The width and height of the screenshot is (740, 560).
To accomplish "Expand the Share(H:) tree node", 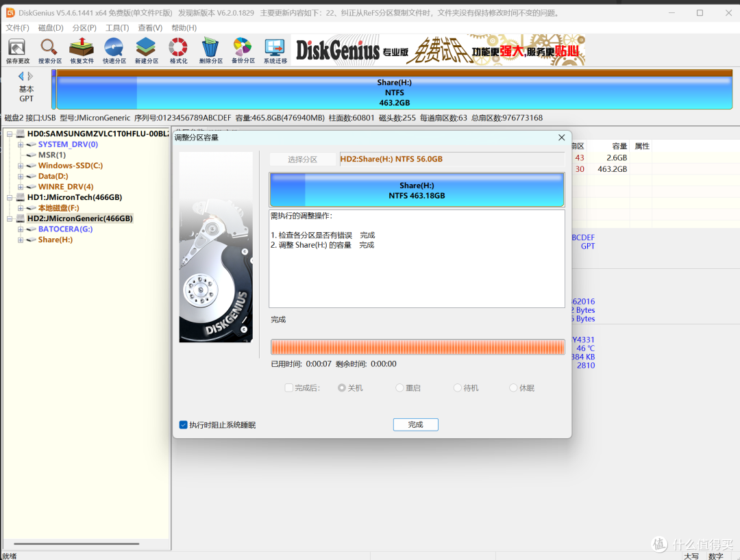I will pyautogui.click(x=21, y=240).
